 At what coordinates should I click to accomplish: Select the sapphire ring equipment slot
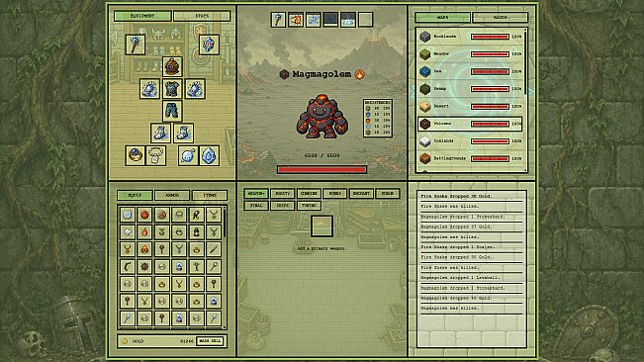click(x=136, y=155)
